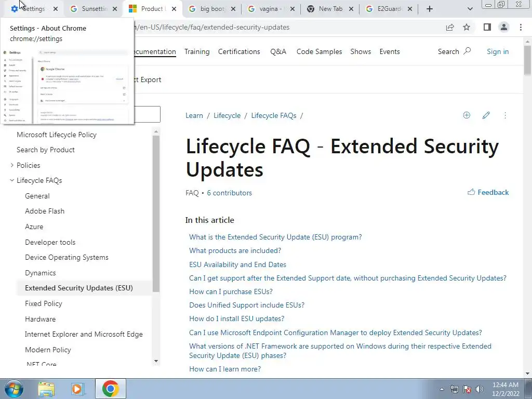The height and width of the screenshot is (399, 532).
Task: Show hidden tray icons arrow
Action: click(442, 389)
